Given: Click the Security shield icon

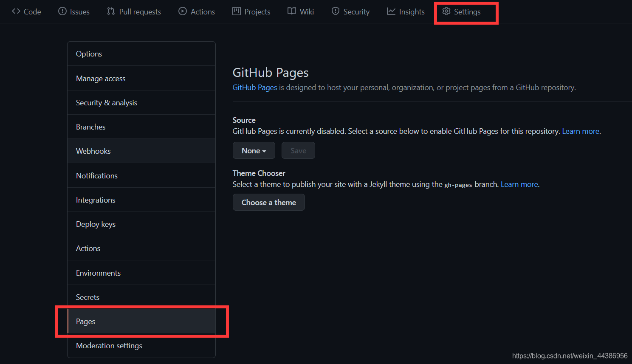Looking at the screenshot, I should pyautogui.click(x=336, y=11).
